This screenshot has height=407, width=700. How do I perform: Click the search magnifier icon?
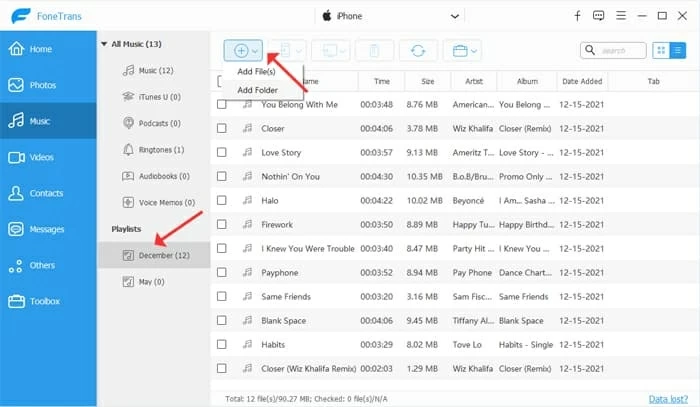(x=590, y=50)
